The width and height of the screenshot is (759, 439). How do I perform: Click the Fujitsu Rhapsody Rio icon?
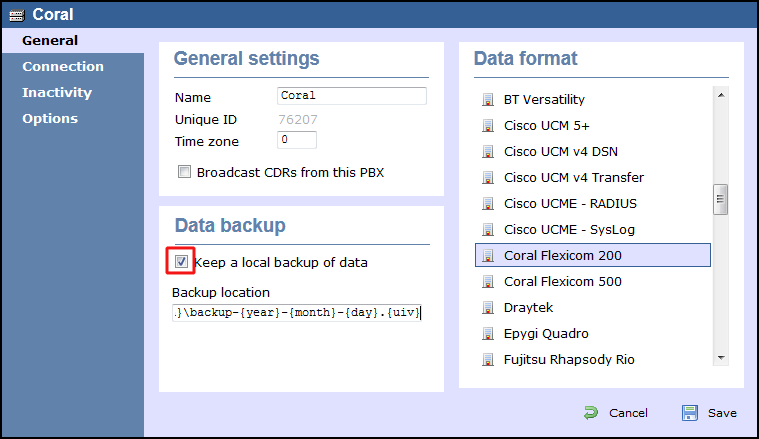pyautogui.click(x=487, y=360)
